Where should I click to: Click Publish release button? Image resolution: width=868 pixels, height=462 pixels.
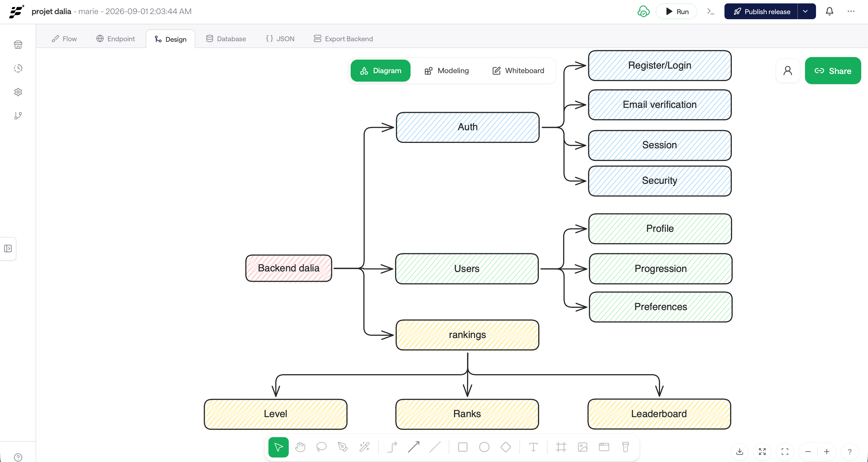[761, 12]
